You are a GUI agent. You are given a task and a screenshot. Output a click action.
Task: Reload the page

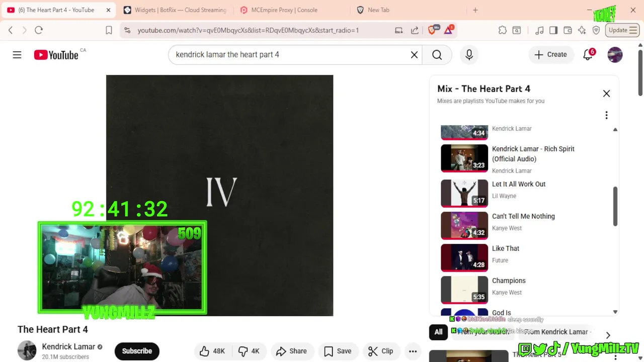click(39, 30)
